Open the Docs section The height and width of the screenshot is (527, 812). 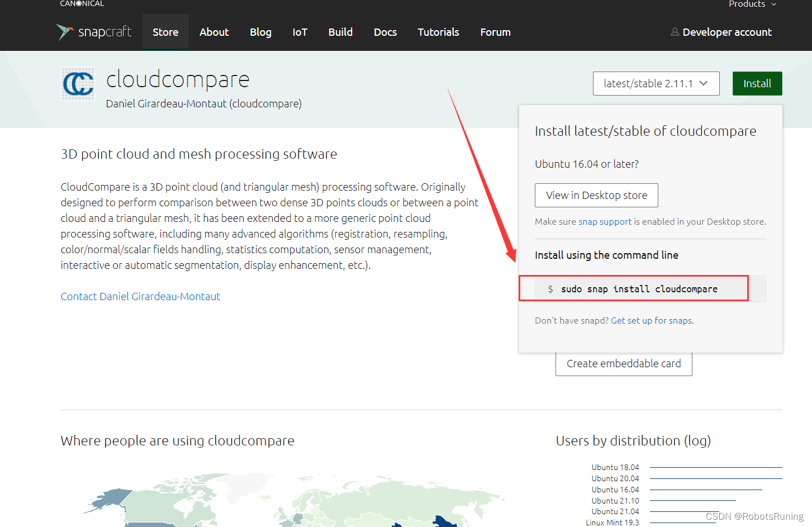point(385,32)
